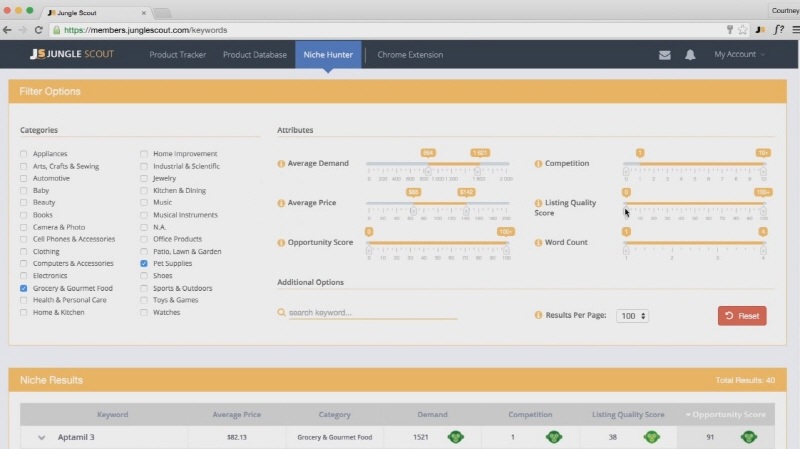Screen dimensions: 800x449
Task: Bookmark the page with the star icon
Action: [743, 30]
